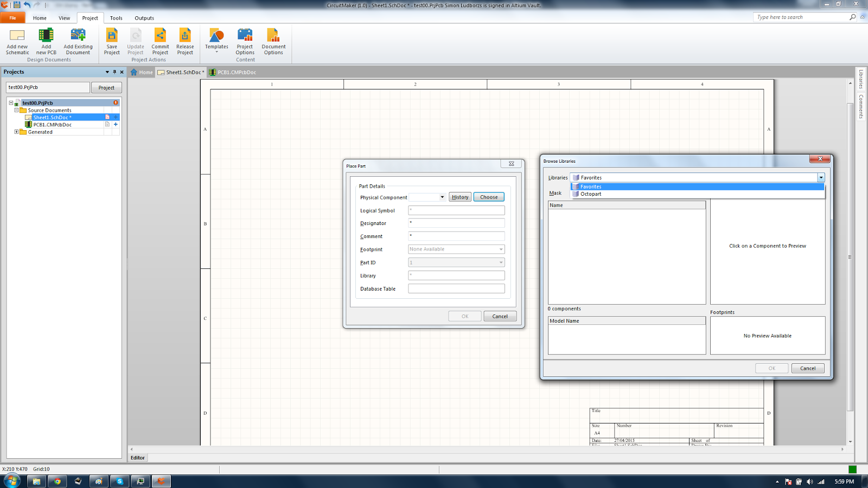This screenshot has width=868, height=488.
Task: Click the undo arrow in the title bar
Action: click(27, 5)
